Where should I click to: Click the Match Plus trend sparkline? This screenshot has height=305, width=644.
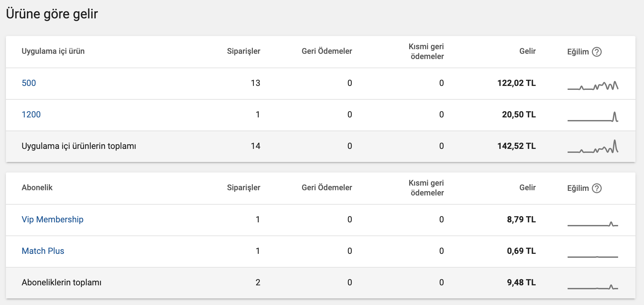click(593, 257)
